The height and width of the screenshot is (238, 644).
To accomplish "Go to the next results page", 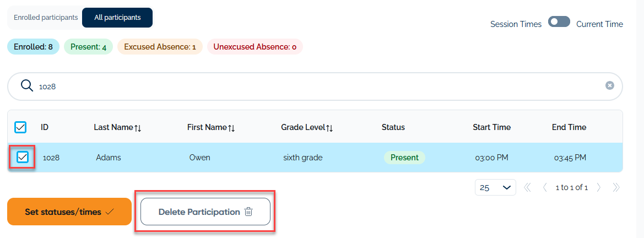I will click(x=599, y=187).
